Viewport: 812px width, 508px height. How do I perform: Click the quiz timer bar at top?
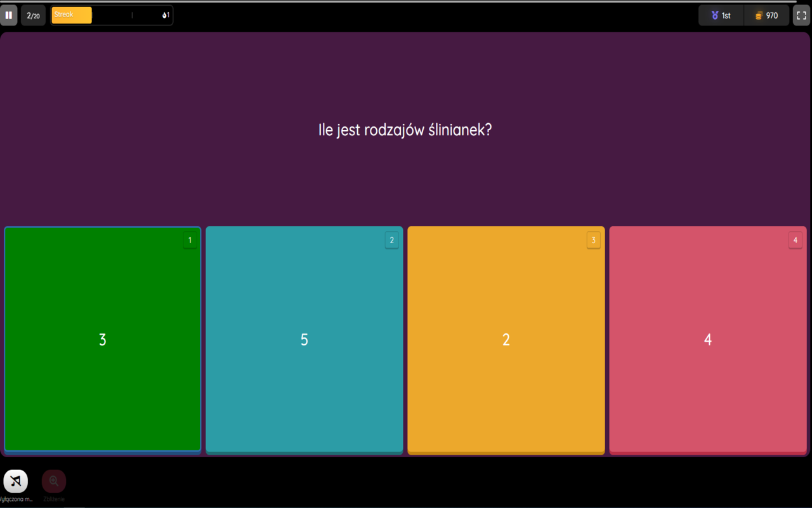(398, 2)
